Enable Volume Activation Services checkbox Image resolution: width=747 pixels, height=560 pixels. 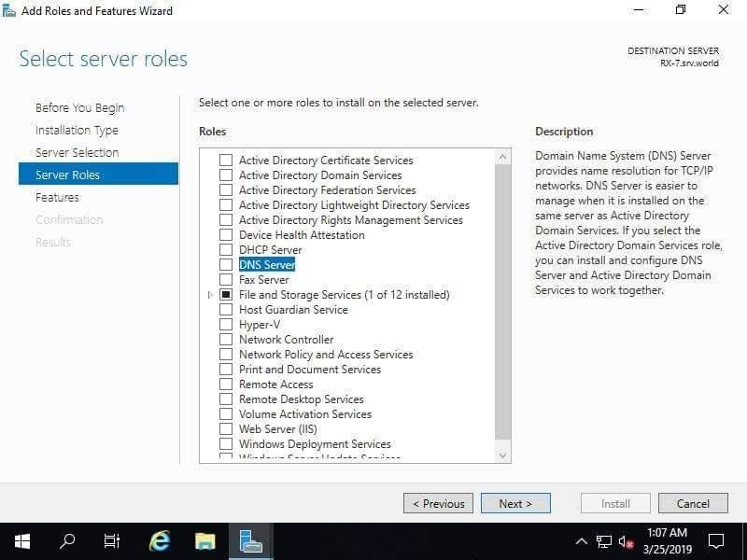226,413
